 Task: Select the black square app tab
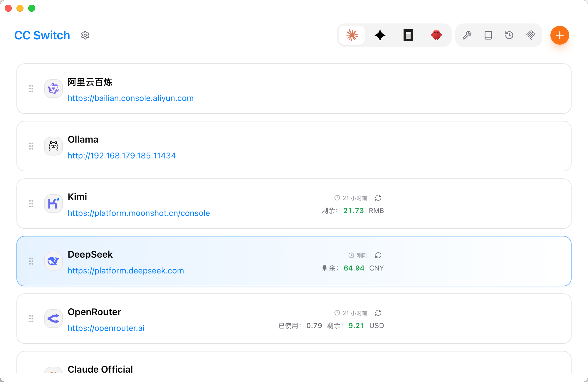(408, 35)
